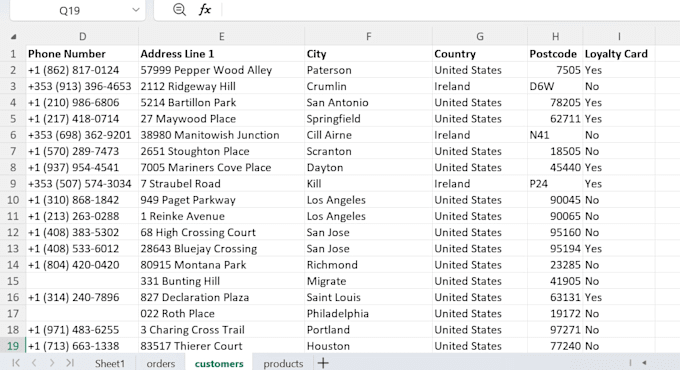680x370 pixels.
Task: Select cell with +1 (862) 817-0124
Action: [x=82, y=70]
